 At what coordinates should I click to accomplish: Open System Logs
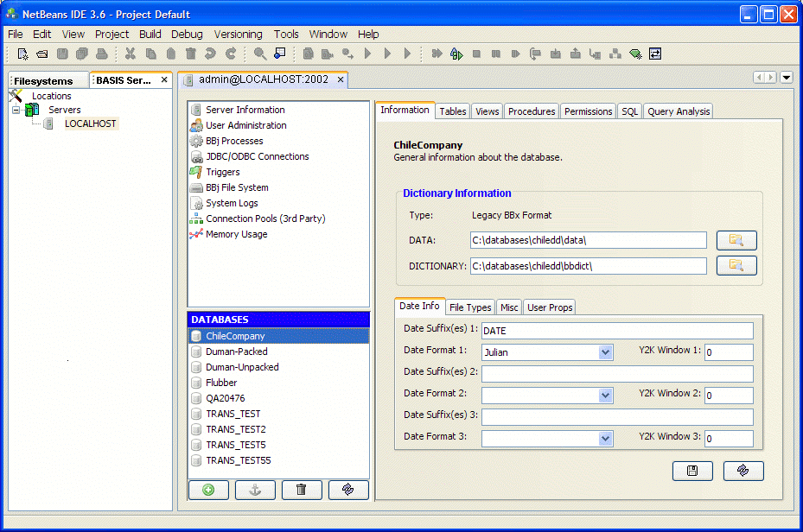pos(232,203)
